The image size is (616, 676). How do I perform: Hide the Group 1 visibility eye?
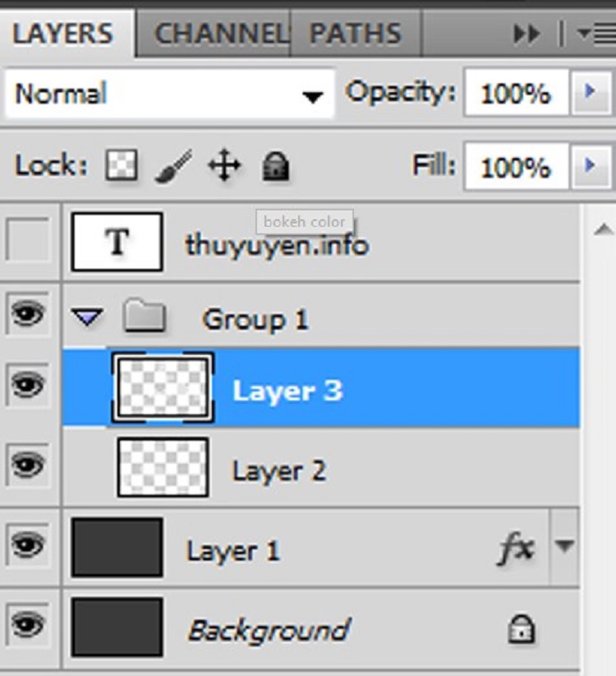pos(28,314)
